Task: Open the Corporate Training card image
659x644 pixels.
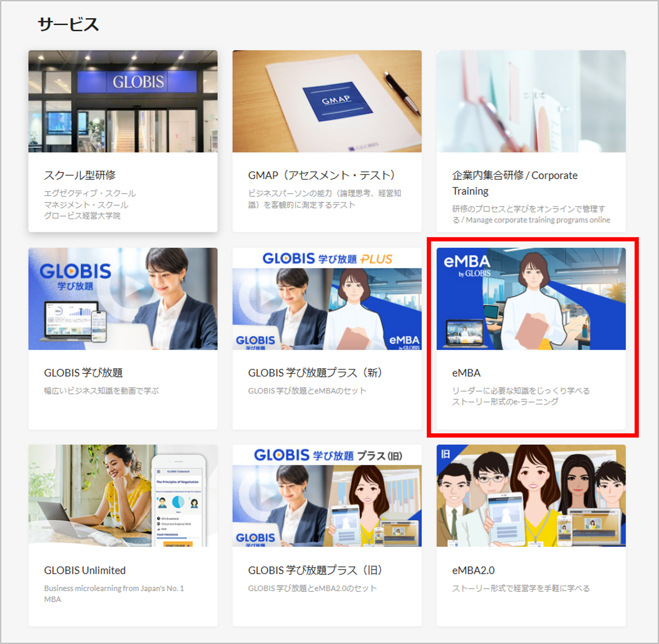Action: [x=531, y=101]
